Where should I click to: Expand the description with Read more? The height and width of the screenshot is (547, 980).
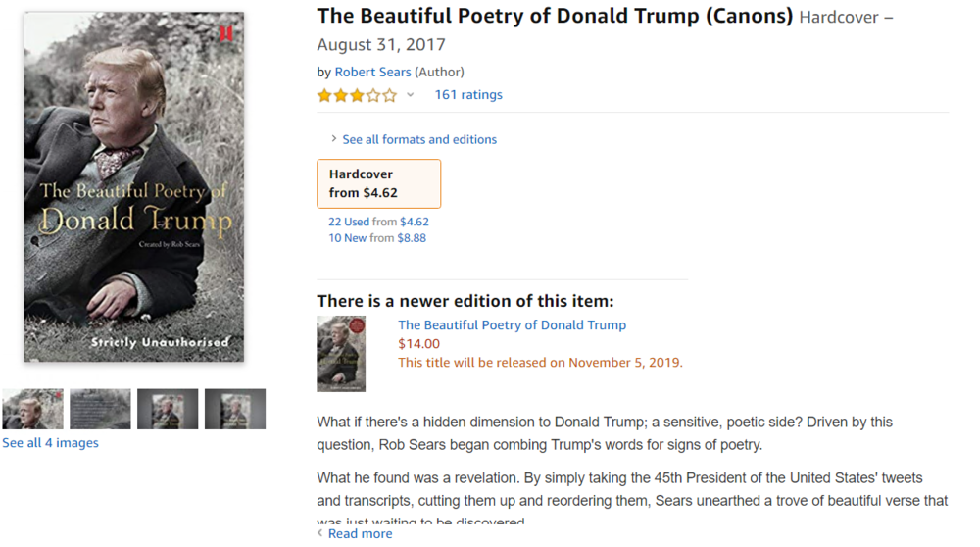(x=360, y=533)
